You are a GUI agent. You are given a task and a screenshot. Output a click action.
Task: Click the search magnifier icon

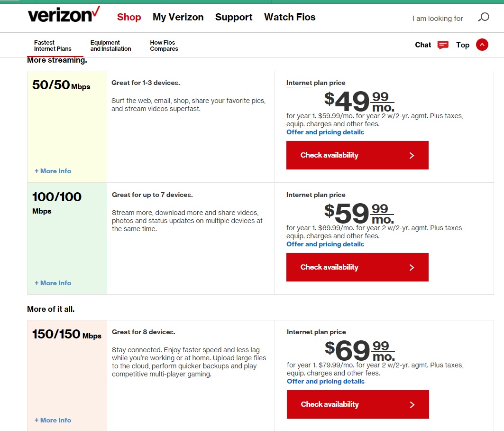(x=484, y=17)
